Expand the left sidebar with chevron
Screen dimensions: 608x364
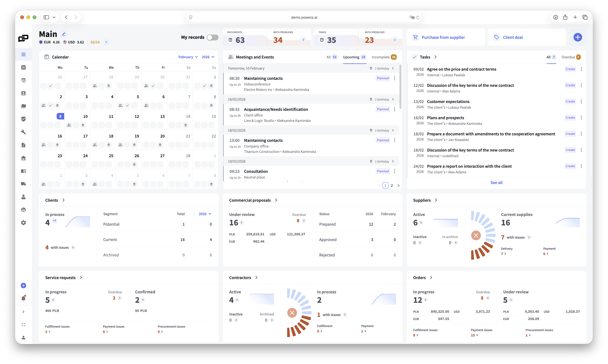pyautogui.click(x=23, y=312)
